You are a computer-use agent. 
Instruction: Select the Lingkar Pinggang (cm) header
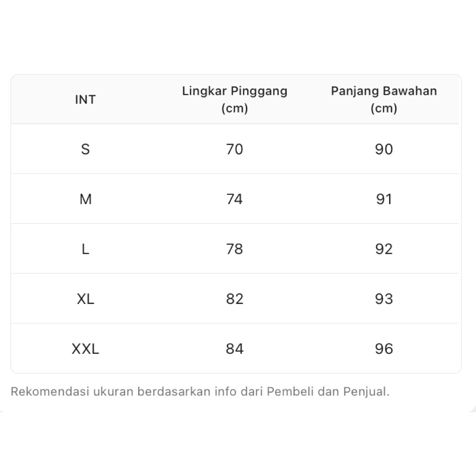coord(235,99)
